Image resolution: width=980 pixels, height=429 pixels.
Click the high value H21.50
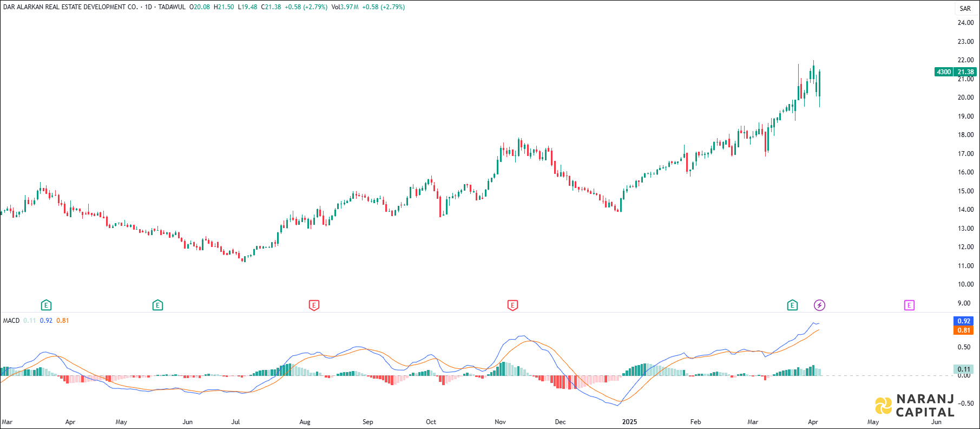tap(224, 7)
